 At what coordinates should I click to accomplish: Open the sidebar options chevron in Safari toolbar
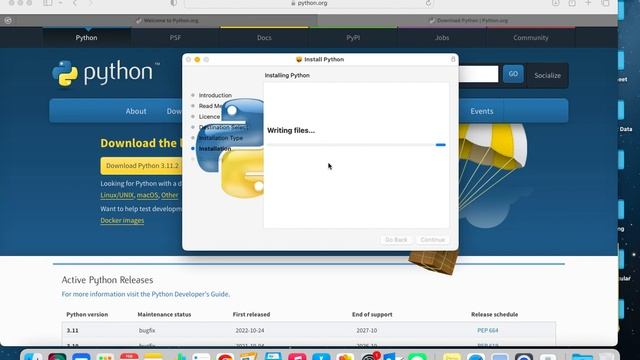[60, 3]
